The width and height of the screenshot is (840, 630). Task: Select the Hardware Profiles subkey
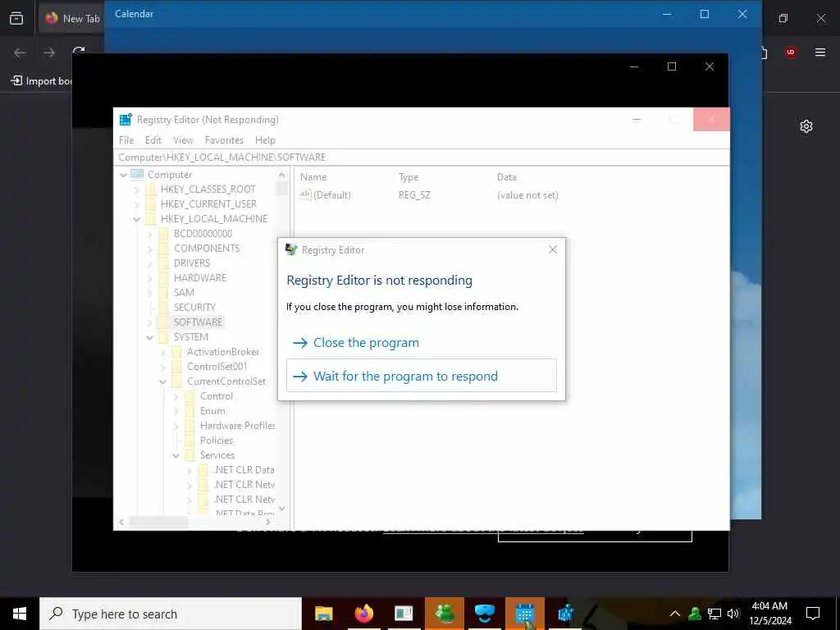pyautogui.click(x=237, y=426)
